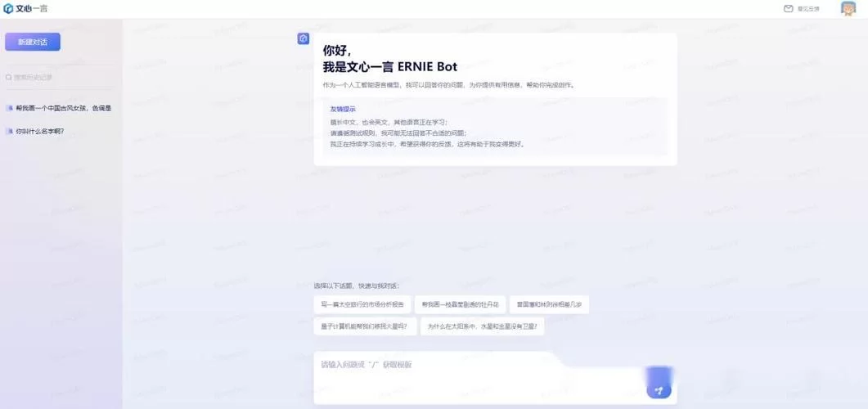Click the icon beside 你叫什么名字啊?
The width and height of the screenshot is (868, 409).
tap(10, 131)
